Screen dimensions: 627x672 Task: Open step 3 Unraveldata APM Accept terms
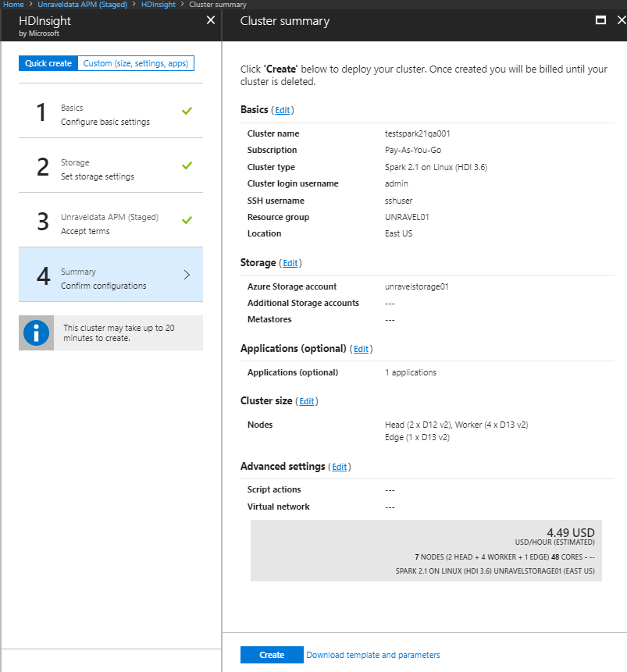111,220
